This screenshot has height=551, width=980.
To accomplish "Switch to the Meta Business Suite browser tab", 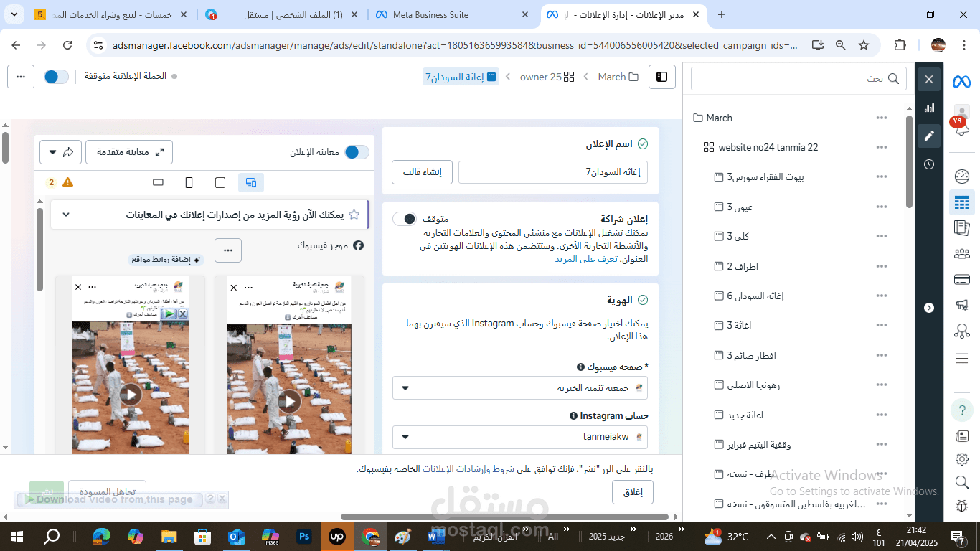I will 451,14.
